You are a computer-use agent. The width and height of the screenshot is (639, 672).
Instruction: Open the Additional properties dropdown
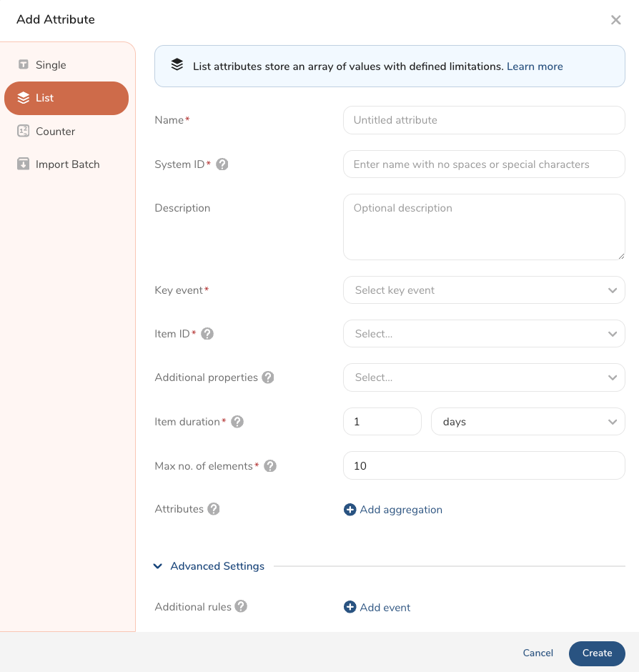(x=484, y=377)
